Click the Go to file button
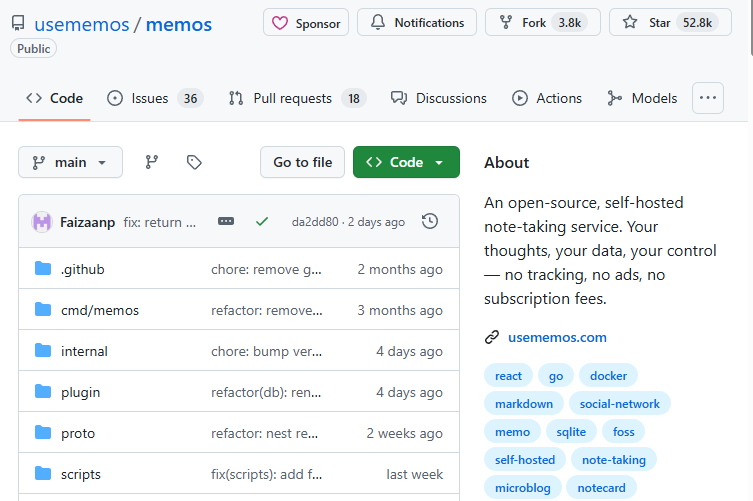 [303, 162]
